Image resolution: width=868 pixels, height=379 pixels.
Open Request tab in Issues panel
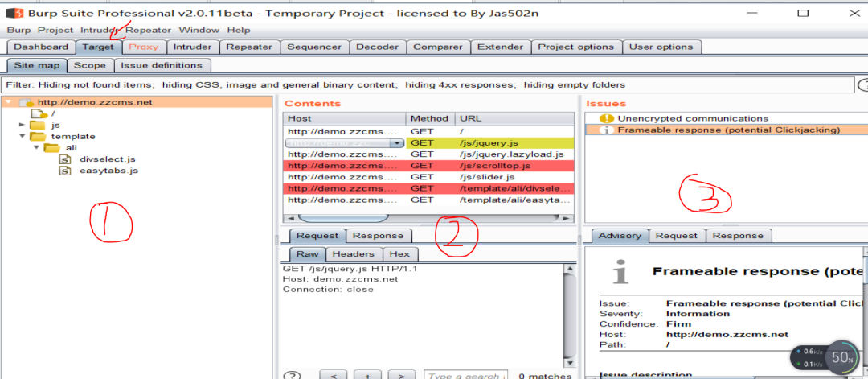coord(677,236)
